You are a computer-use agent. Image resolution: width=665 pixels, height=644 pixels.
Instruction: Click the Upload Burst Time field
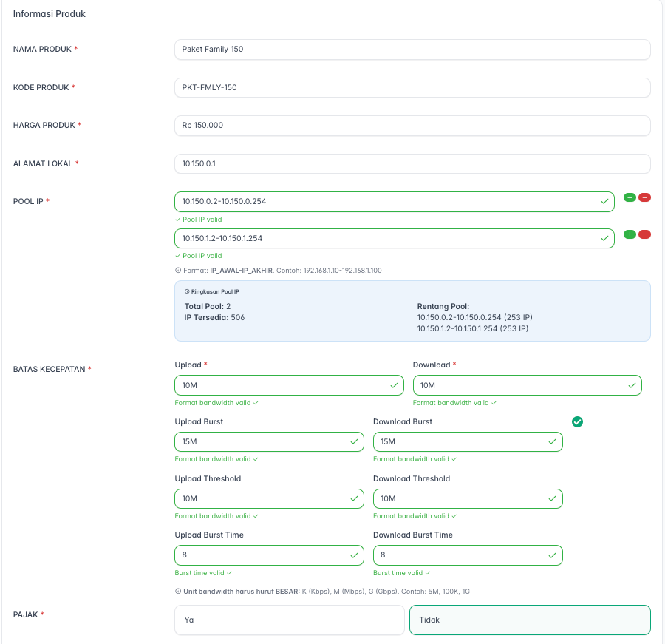tap(264, 555)
